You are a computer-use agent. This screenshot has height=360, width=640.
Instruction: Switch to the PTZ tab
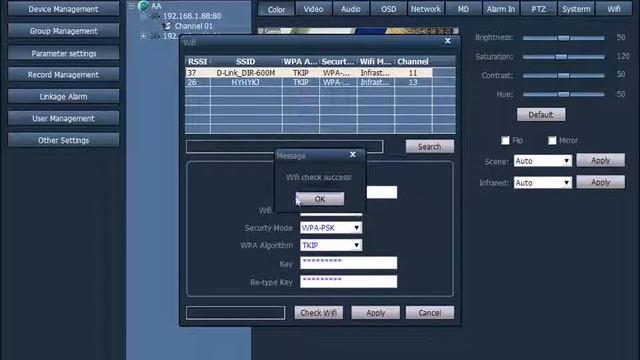(x=538, y=9)
